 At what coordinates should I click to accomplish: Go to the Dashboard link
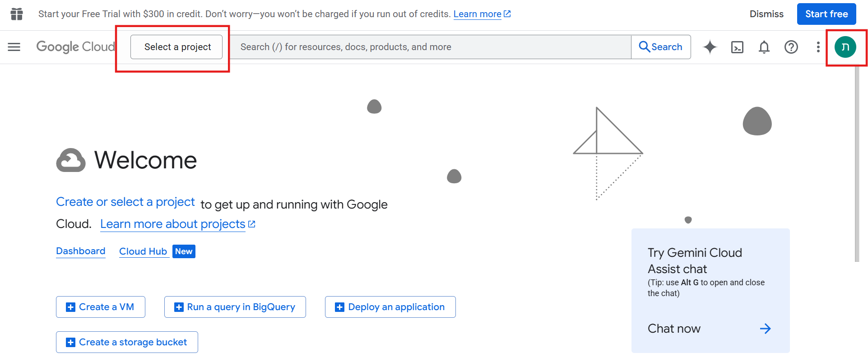pos(80,251)
